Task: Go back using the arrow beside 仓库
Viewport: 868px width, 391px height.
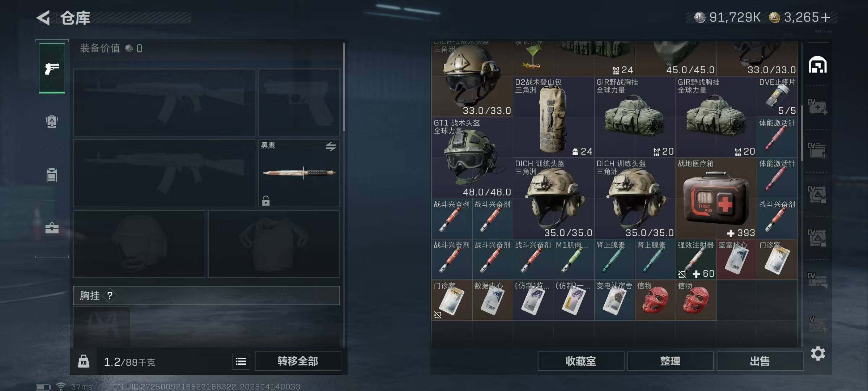Action: click(43, 18)
